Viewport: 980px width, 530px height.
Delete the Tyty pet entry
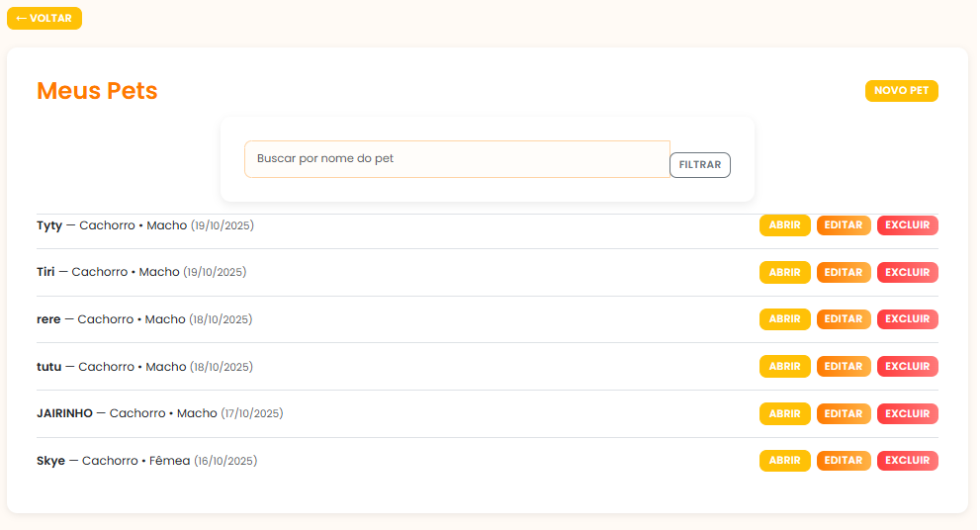pyautogui.click(x=907, y=225)
